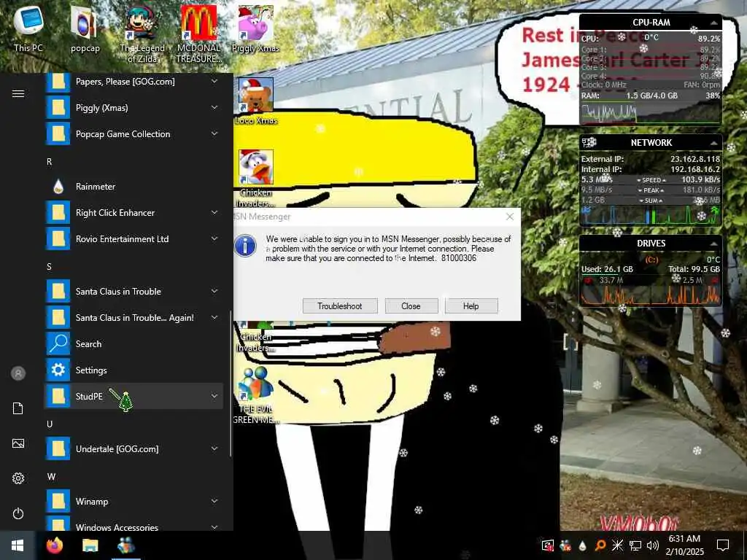The height and width of the screenshot is (560, 747).
Task: Open File Explorer from the taskbar
Action: click(90, 545)
